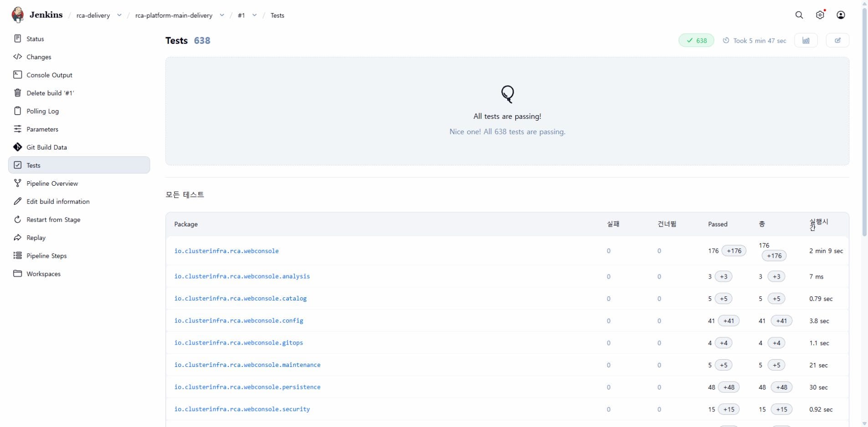Screen dimensions: 868x427
Task: Expand the rca-delivery breadcrumb dropdown
Action: [119, 15]
